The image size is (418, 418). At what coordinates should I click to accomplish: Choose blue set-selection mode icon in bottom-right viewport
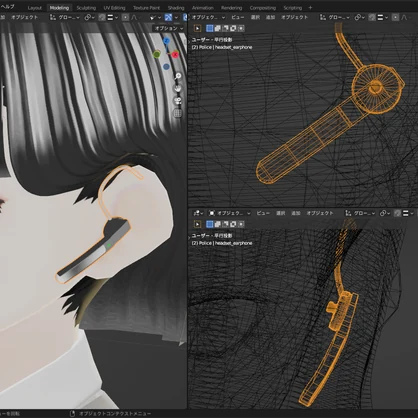(210, 224)
